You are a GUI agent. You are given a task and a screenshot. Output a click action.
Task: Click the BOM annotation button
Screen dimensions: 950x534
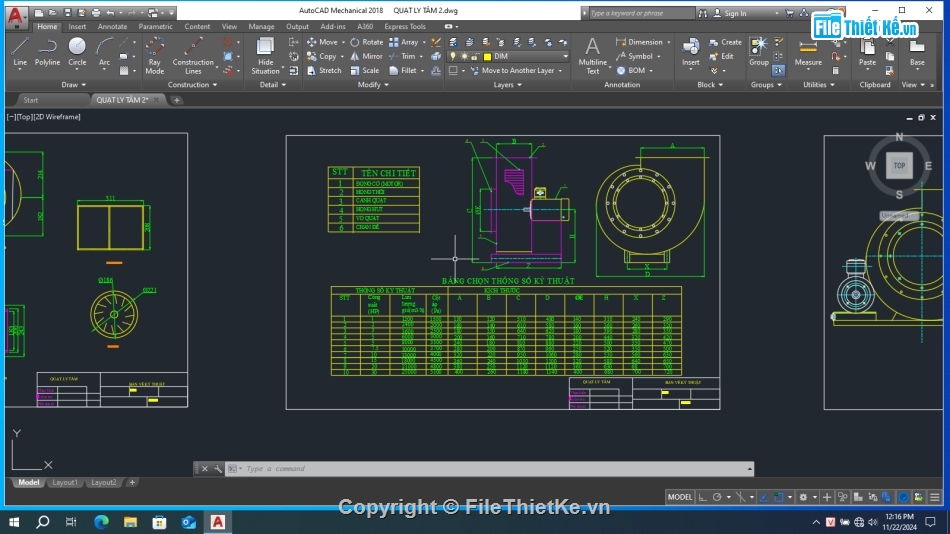coord(631,70)
